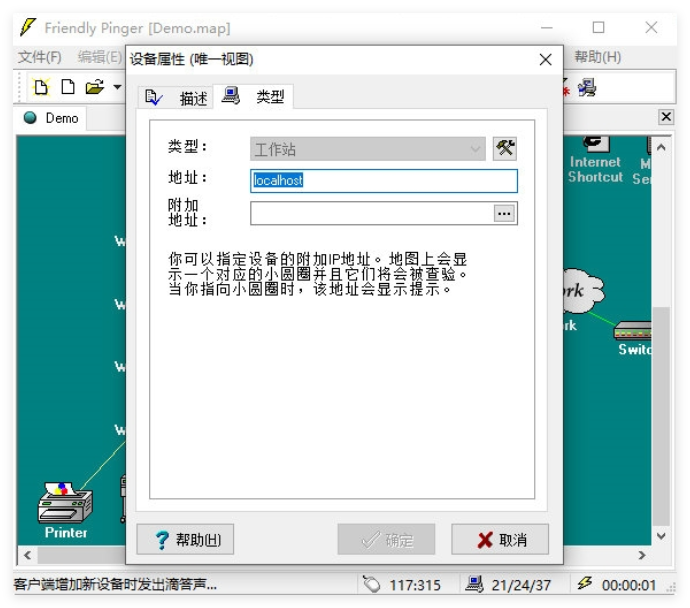Click the vertical scrollbar up arrow
This screenshot has height=608, width=690.
(661, 147)
